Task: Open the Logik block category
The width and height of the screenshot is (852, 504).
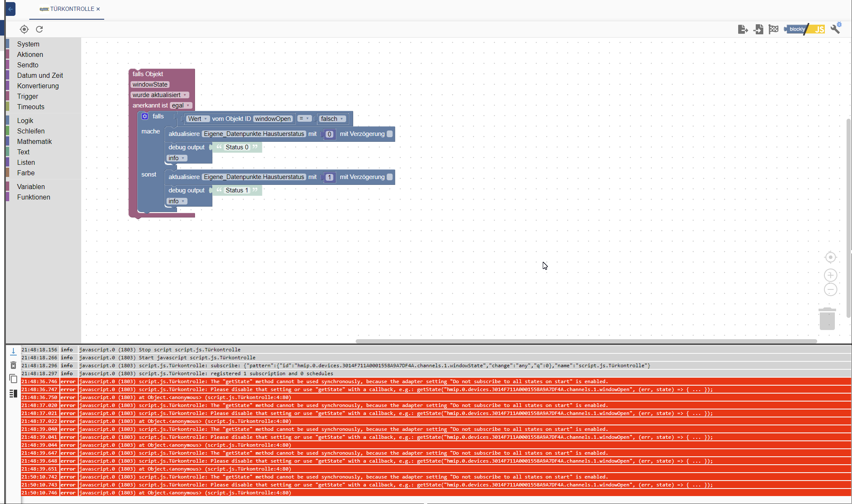Action: pos(25,120)
